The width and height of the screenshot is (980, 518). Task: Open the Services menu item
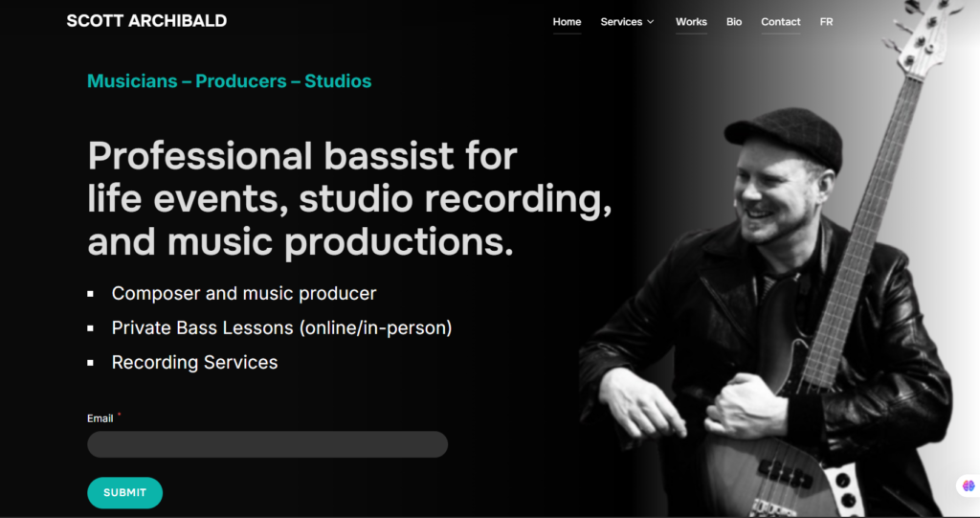point(621,22)
